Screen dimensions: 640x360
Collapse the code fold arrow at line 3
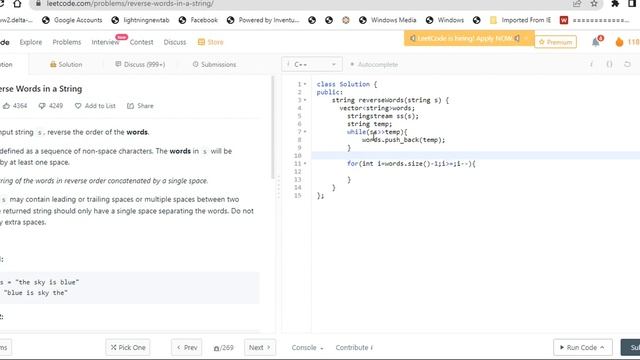(x=305, y=100)
